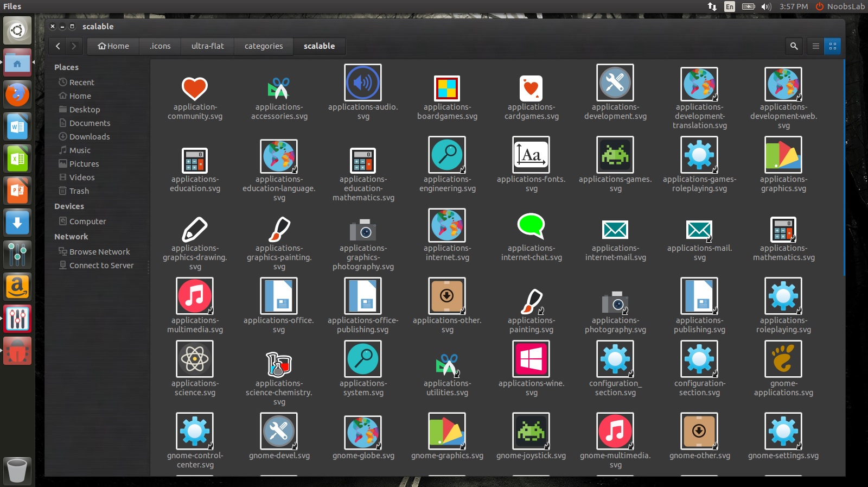The width and height of the screenshot is (868, 487).
Task: Select applications-internet-chat.svg green bubble icon
Action: tap(531, 226)
